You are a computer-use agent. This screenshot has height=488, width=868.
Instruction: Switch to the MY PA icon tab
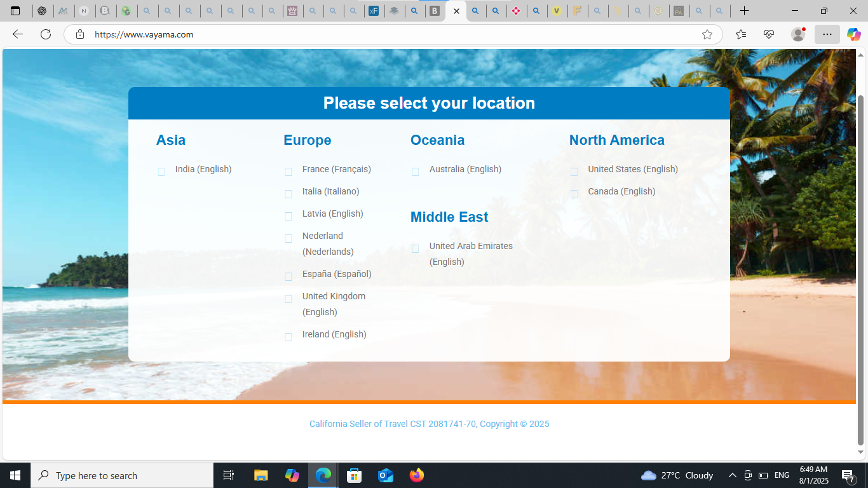[x=679, y=11]
